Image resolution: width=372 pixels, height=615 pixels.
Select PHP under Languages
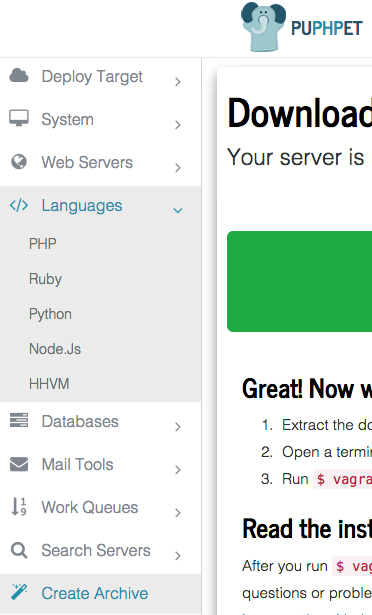[43, 244]
